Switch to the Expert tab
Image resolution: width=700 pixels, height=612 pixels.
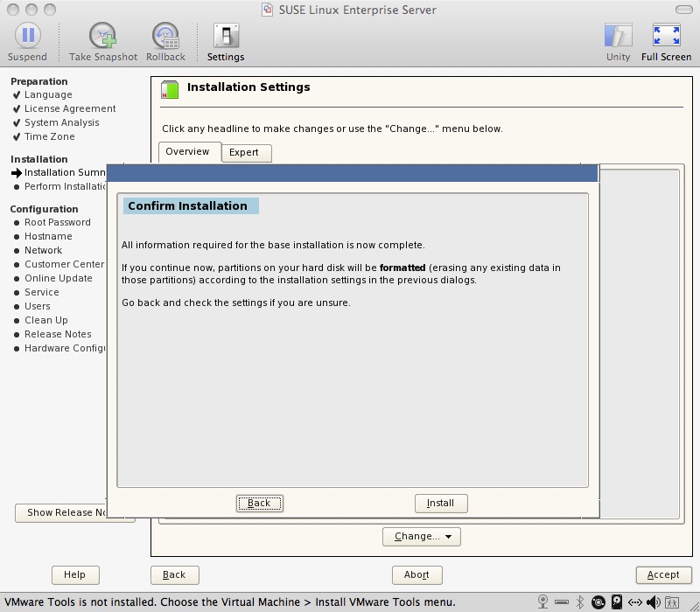click(x=246, y=152)
